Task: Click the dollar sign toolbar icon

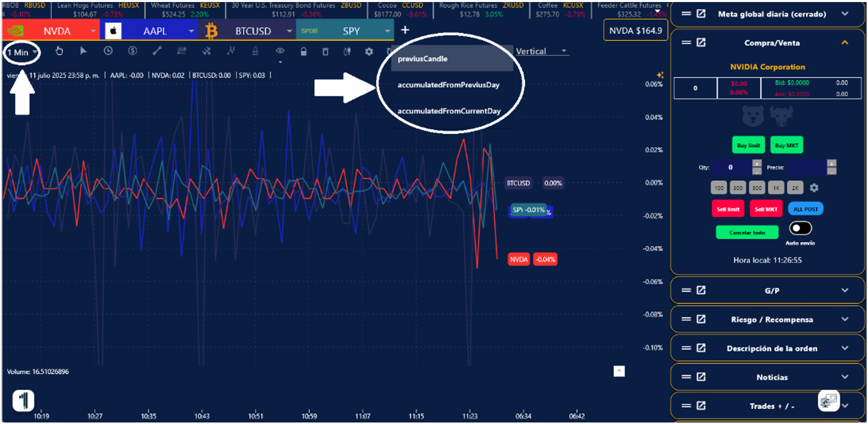Action: click(x=133, y=51)
